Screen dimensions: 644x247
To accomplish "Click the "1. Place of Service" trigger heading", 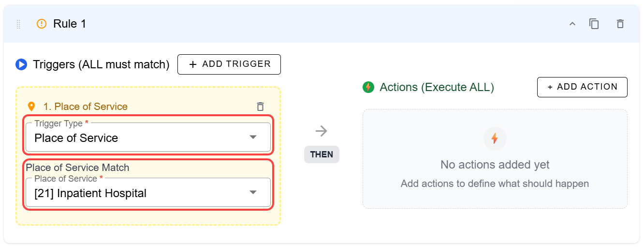I will [86, 107].
